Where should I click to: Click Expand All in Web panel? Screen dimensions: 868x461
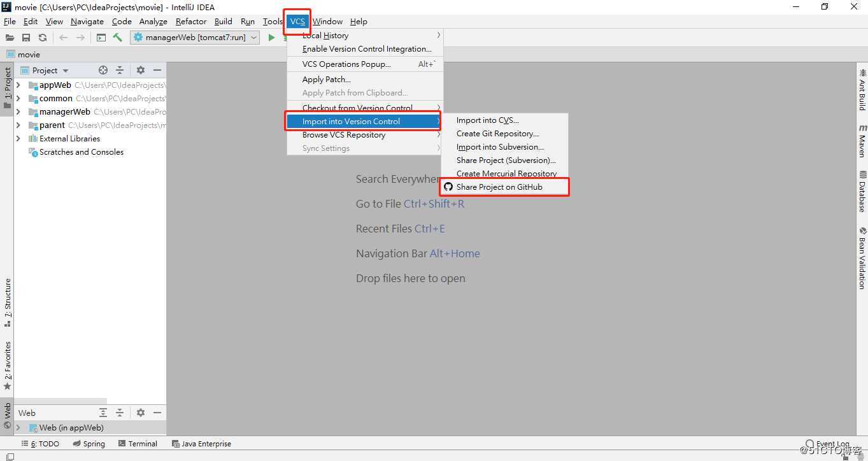[103, 413]
